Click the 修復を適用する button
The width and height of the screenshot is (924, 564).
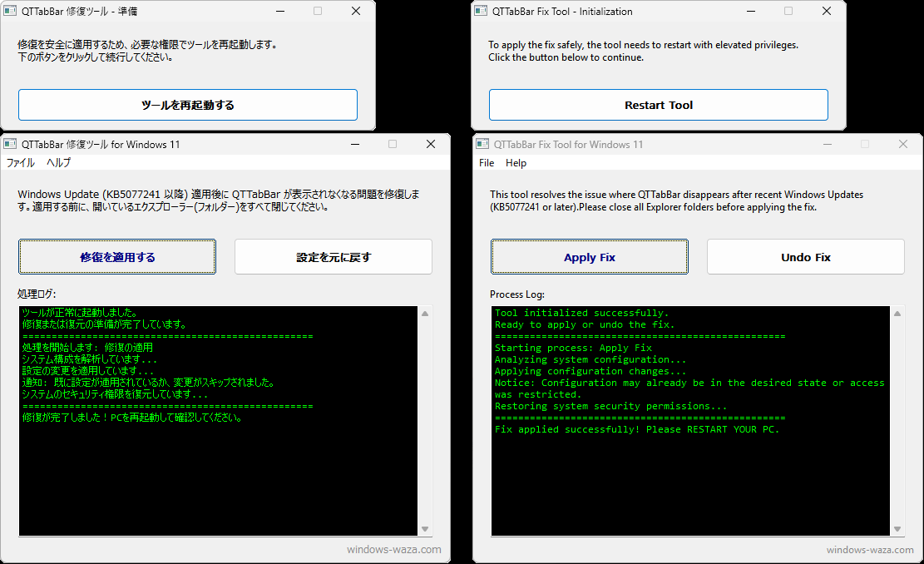117,257
